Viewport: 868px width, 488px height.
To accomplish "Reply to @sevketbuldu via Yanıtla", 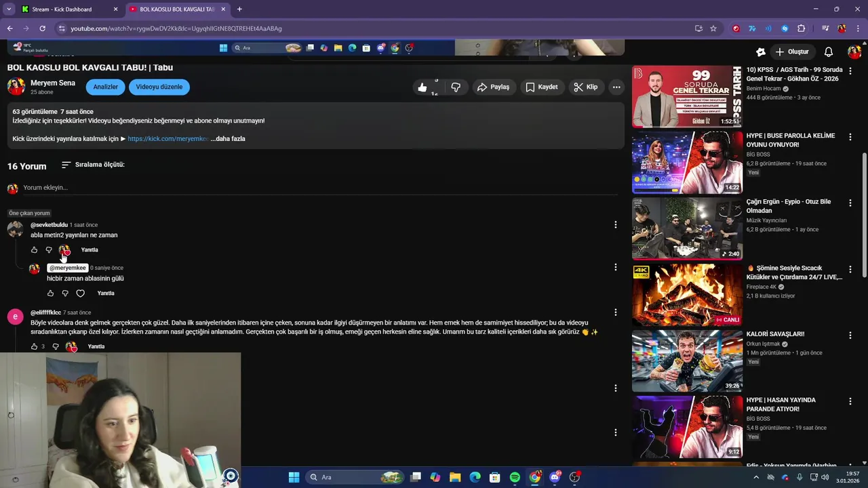I will coord(90,250).
